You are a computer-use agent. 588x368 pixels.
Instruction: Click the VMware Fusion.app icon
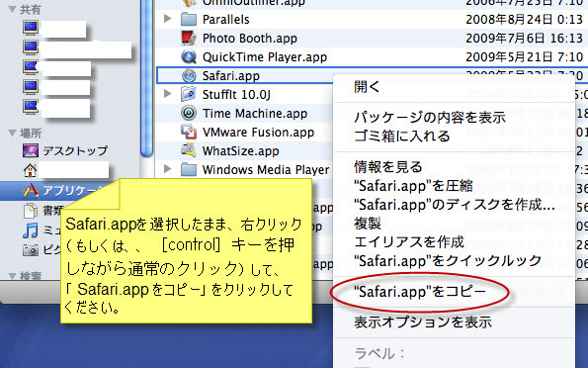click(x=189, y=132)
